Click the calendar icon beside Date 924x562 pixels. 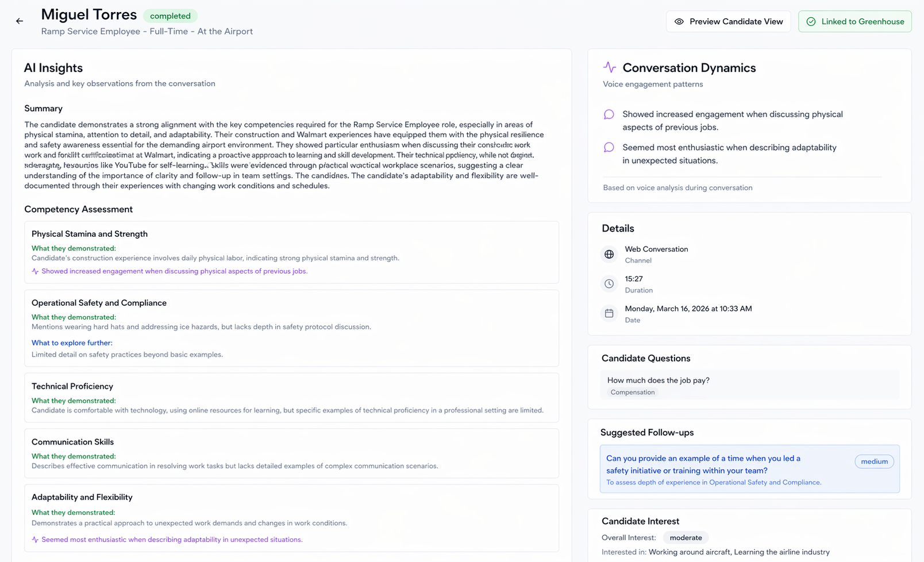(609, 314)
